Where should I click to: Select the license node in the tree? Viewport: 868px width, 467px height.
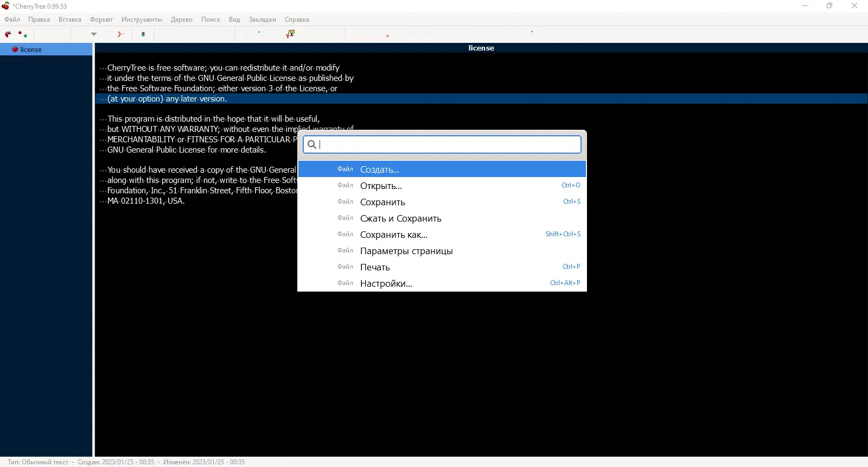coord(46,49)
